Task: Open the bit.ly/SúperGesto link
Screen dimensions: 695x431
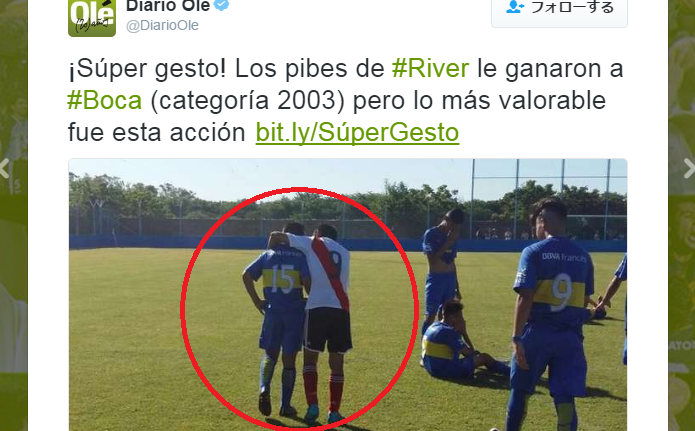Action: (x=357, y=132)
